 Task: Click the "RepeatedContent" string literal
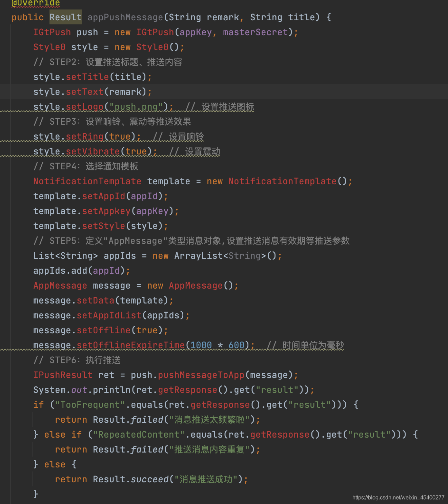point(139,435)
